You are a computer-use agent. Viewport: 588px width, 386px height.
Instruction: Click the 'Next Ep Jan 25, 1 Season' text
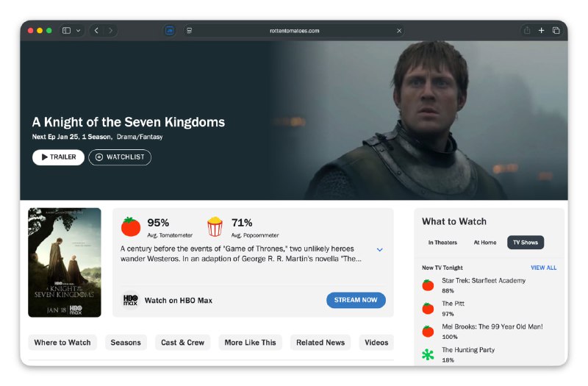(x=72, y=137)
